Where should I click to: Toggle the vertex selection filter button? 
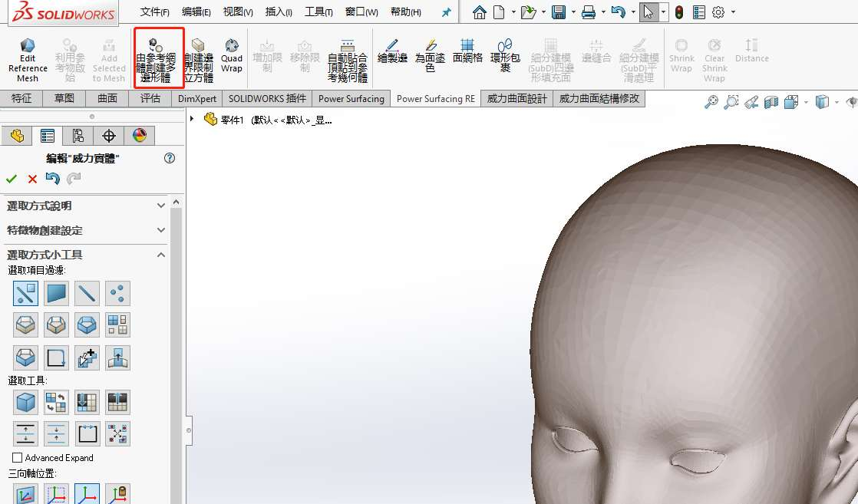coord(117,293)
